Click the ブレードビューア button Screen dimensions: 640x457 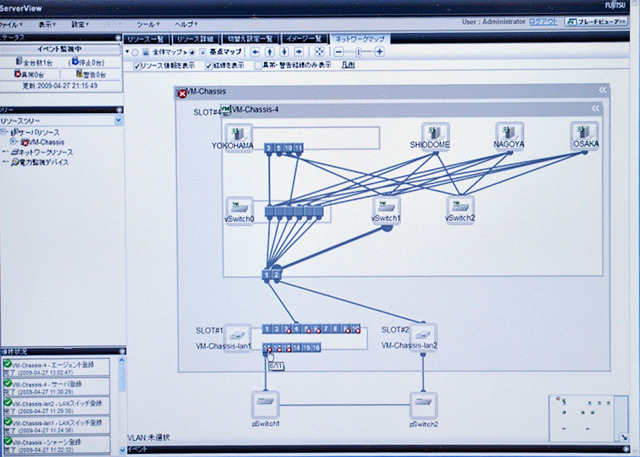(x=596, y=22)
